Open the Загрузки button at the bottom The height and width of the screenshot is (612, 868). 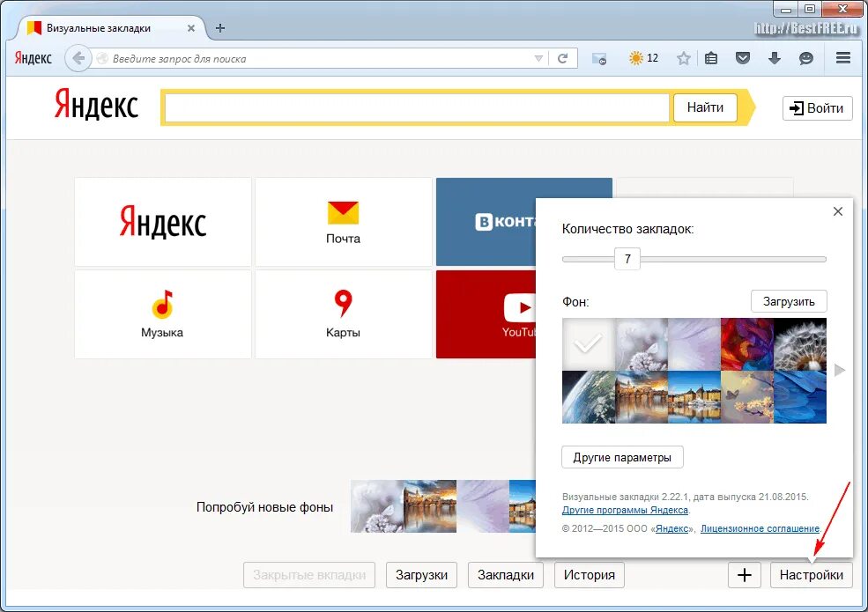click(x=421, y=575)
